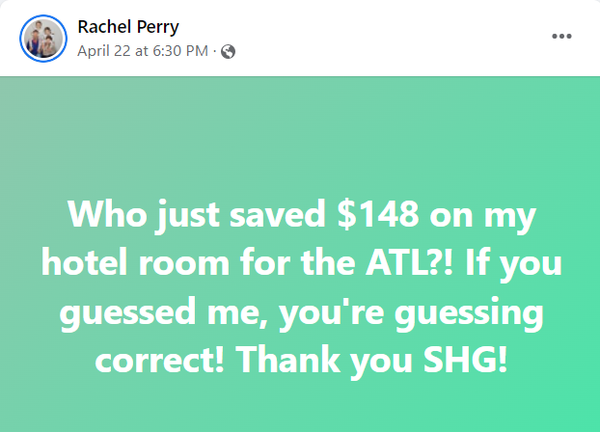
Task: Select the word "Perry" in the author name
Action: point(158,28)
